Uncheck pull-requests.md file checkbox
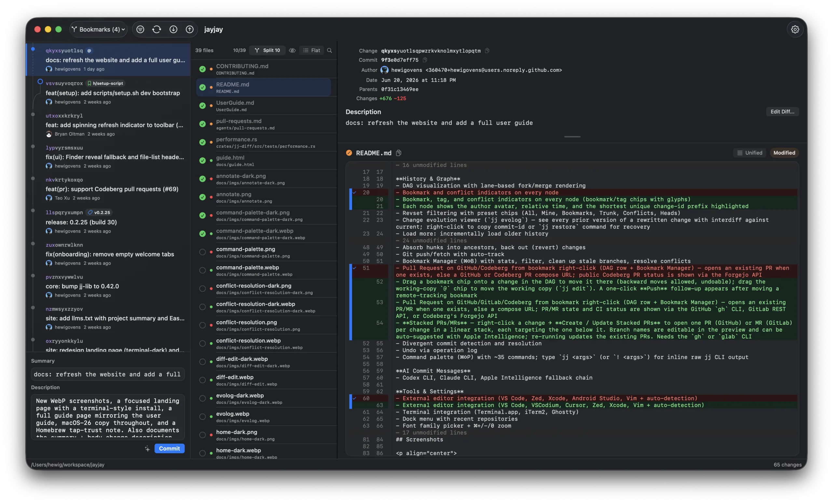 tap(202, 124)
